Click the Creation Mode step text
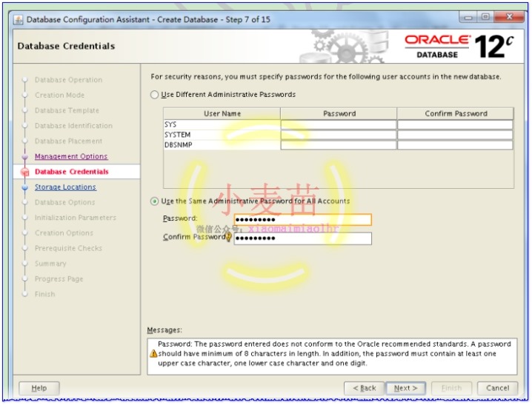This screenshot has width=532, height=408. [x=60, y=96]
